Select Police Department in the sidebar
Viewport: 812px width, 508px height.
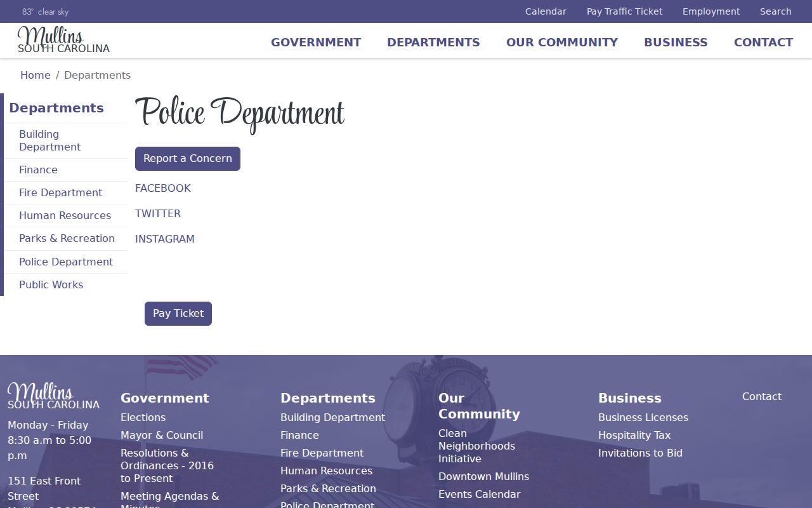(x=66, y=262)
